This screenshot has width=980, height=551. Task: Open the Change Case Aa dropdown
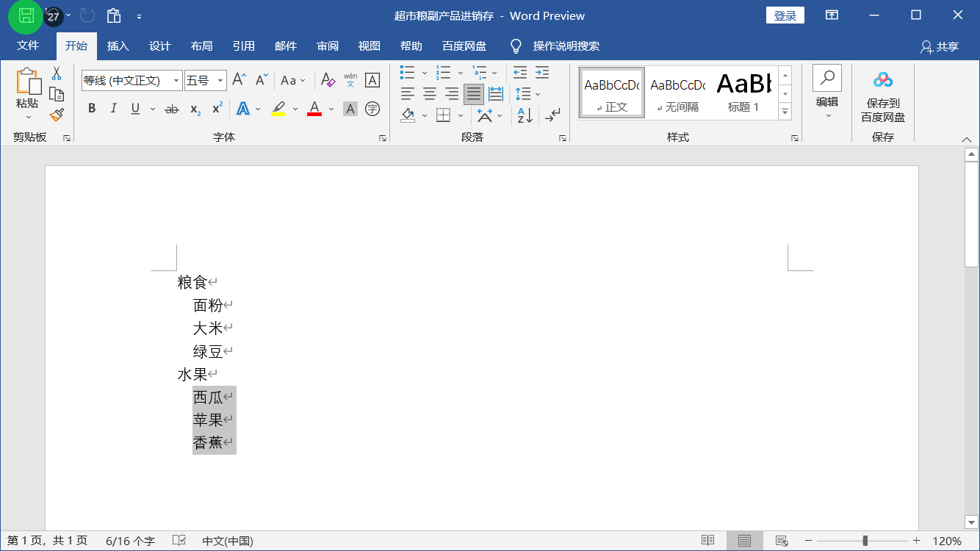(x=293, y=80)
